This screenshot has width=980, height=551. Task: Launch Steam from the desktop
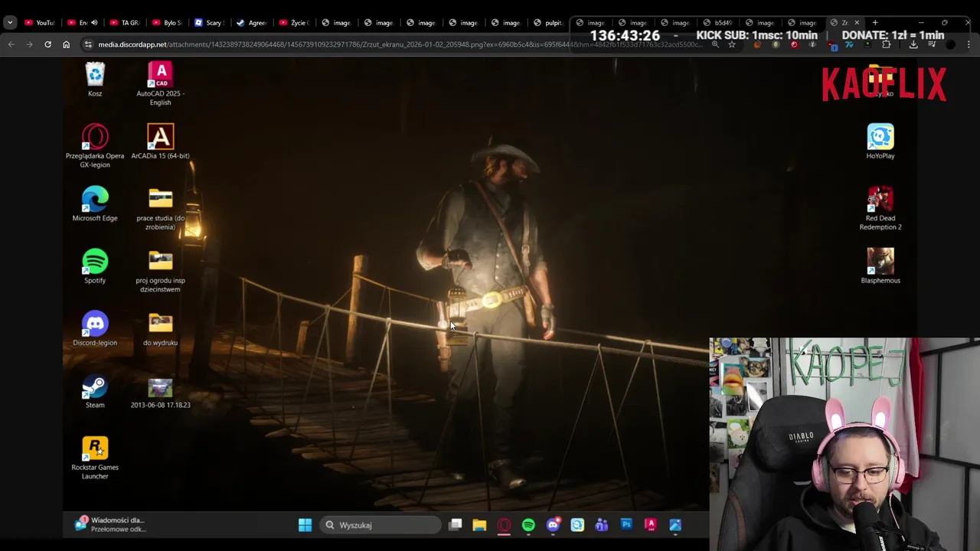[95, 390]
